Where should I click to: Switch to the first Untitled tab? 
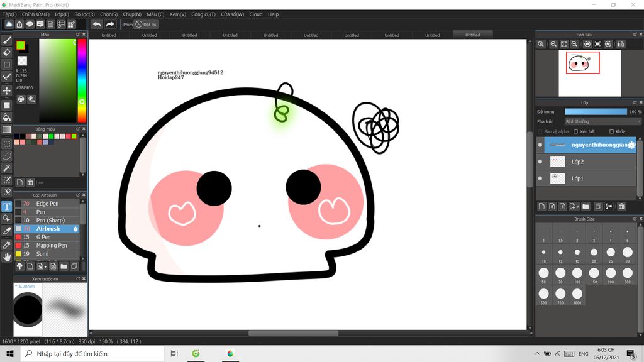109,35
